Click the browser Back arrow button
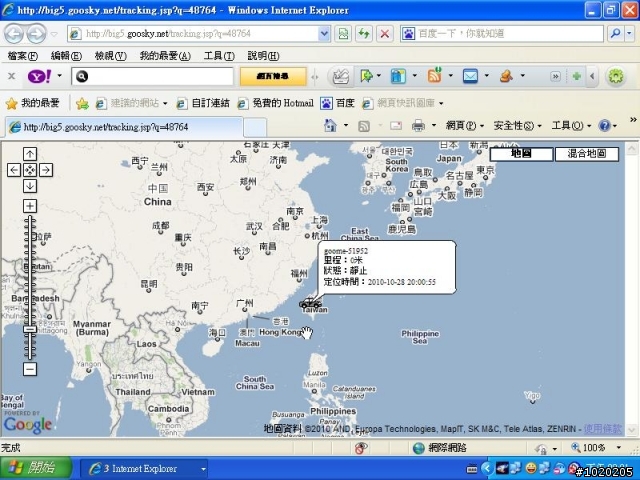This screenshot has height=480, width=640. click(14, 34)
